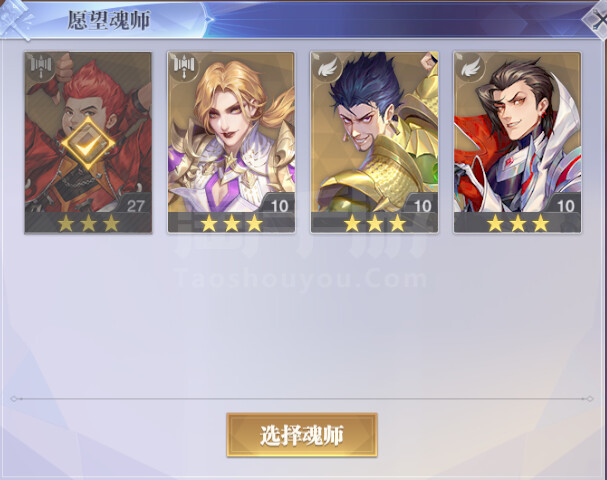The width and height of the screenshot is (607, 480).
Task: Click the 选择魂师 button
Action: point(302,435)
